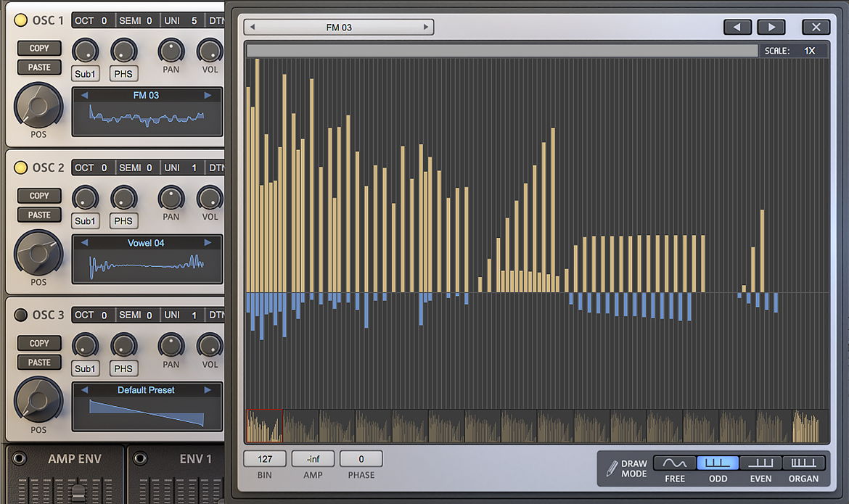The height and width of the screenshot is (504, 849).
Task: Click the BIN value field showing 127
Action: [265, 459]
